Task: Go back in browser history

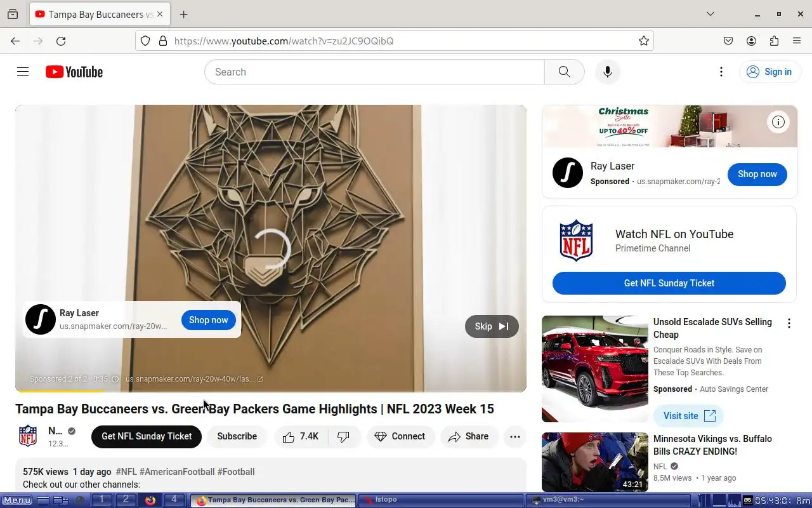Action: coord(15,41)
